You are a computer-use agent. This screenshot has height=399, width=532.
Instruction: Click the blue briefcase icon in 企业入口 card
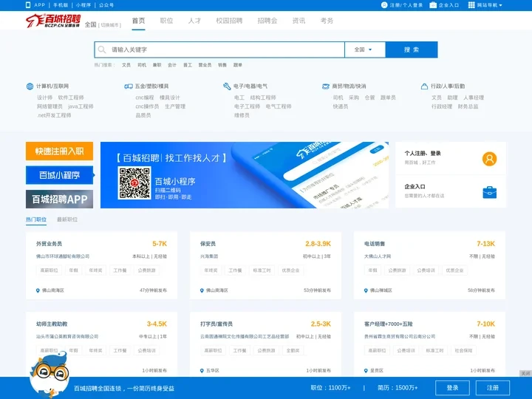(x=489, y=192)
